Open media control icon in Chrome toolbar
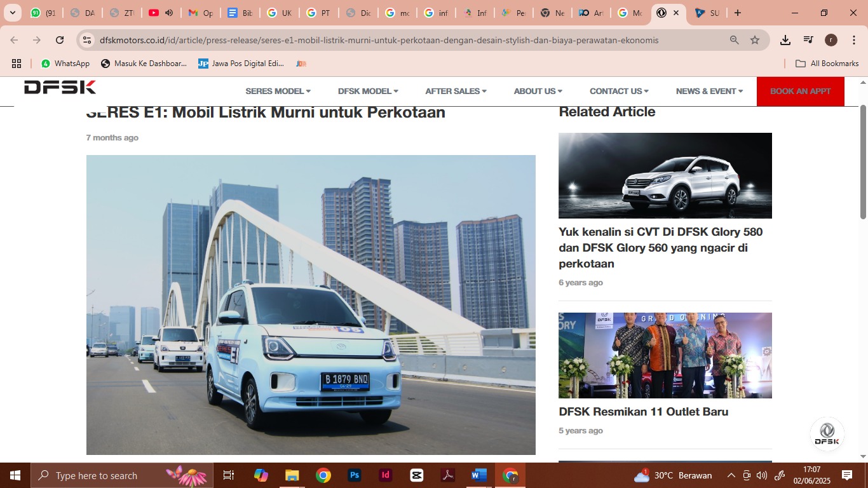Viewport: 868px width, 488px height. [x=808, y=40]
